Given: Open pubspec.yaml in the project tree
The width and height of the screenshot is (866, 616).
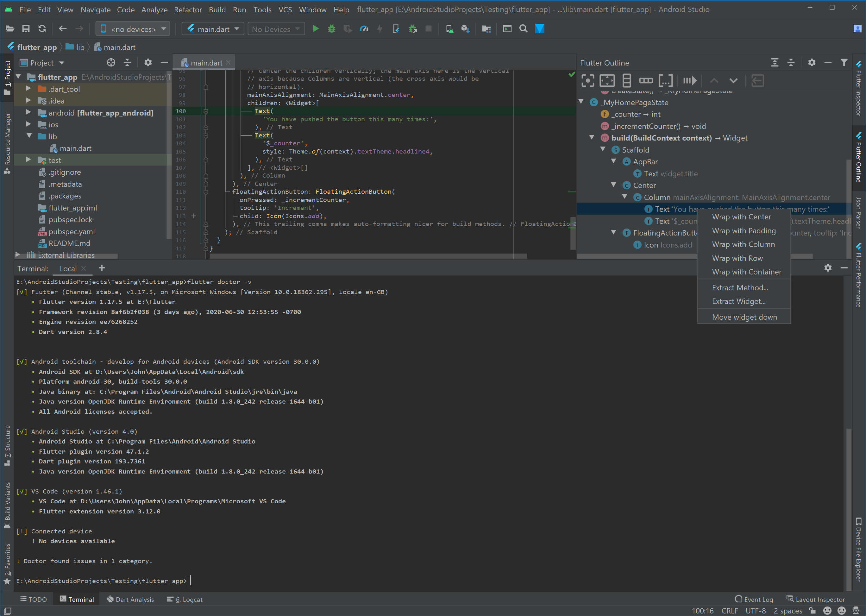Looking at the screenshot, I should [72, 231].
